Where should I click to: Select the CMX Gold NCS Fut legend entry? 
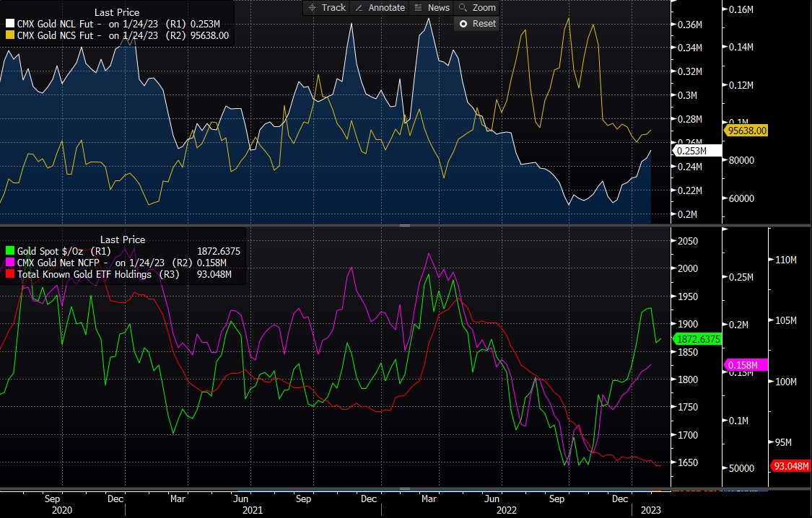[x=117, y=35]
